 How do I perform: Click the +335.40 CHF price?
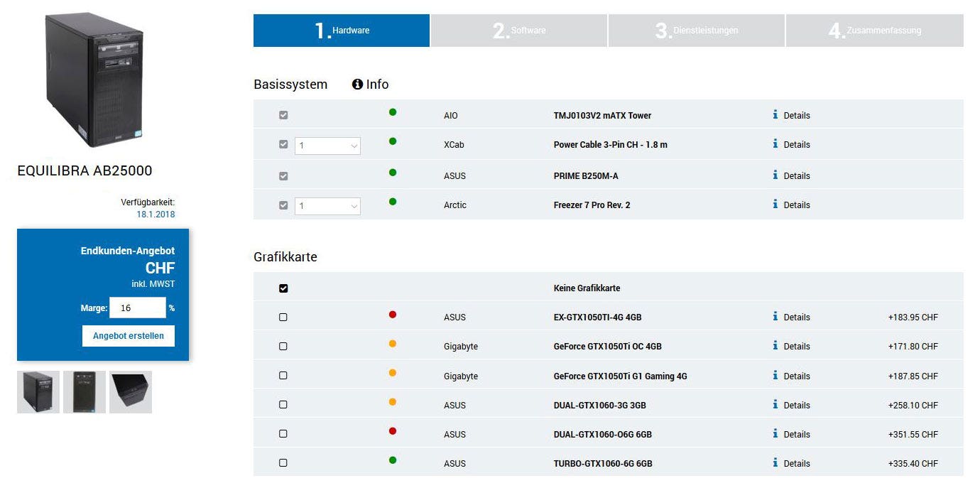point(913,463)
